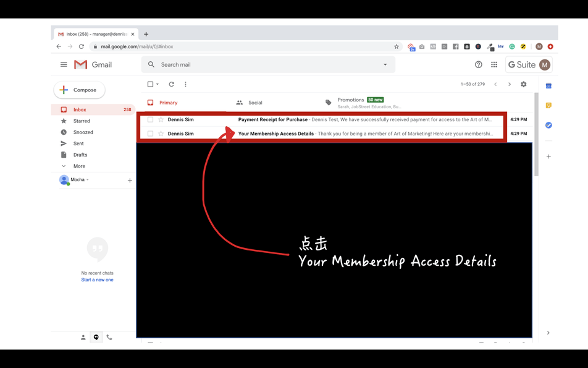Image resolution: width=588 pixels, height=368 pixels.
Task: Star the Your Membership Access Details email
Action: point(161,134)
